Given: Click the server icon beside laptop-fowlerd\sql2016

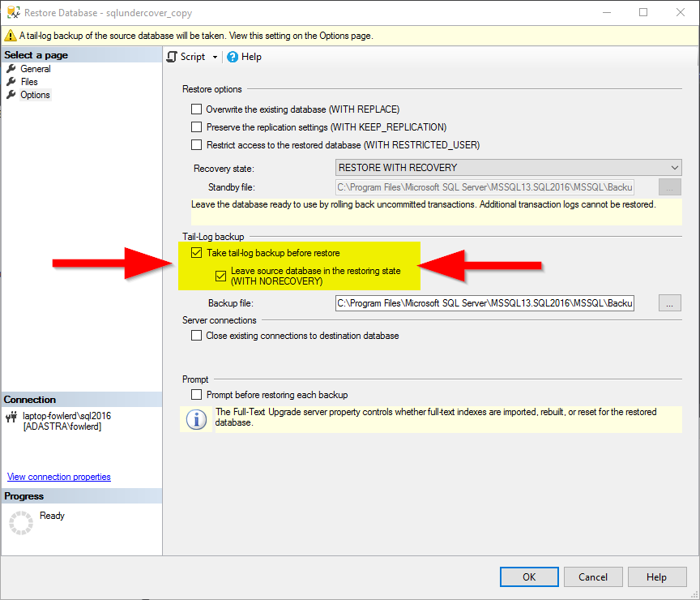Looking at the screenshot, I should pyautogui.click(x=10, y=417).
